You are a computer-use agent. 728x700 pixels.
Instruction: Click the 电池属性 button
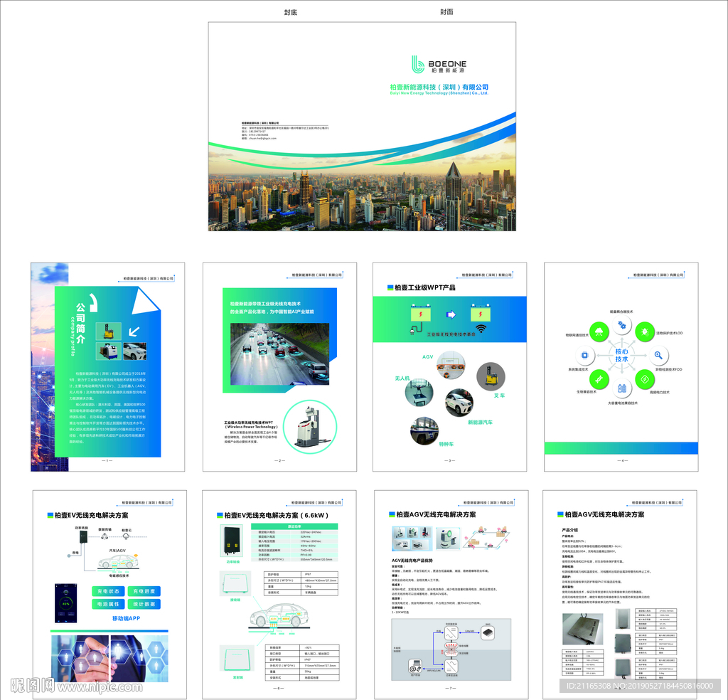pyautogui.click(x=108, y=604)
